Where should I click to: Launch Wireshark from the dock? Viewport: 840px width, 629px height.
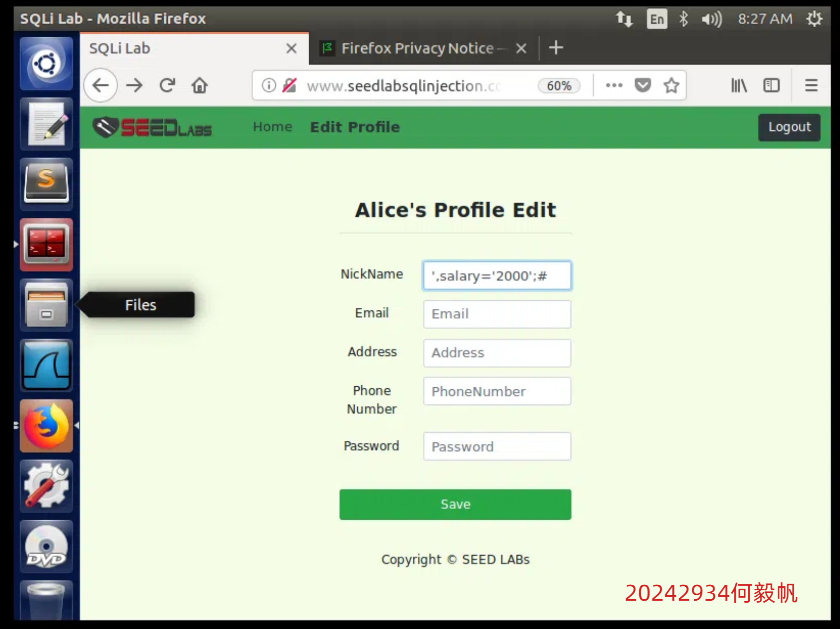[x=46, y=366]
